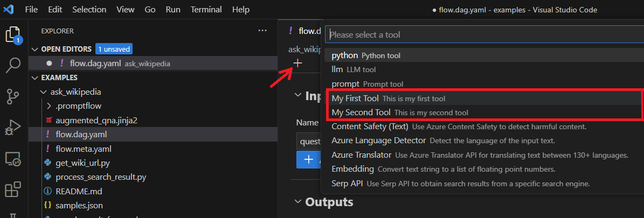Select My First Tool from list
The width and height of the screenshot is (644, 218).
point(356,99)
